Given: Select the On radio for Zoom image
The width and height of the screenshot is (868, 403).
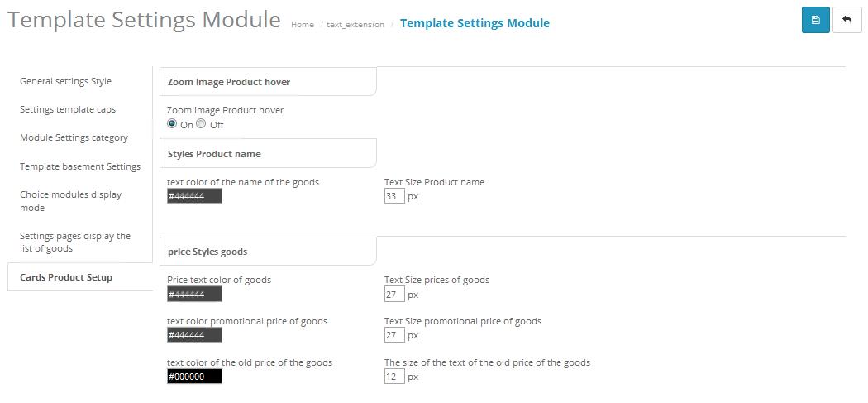Looking at the screenshot, I should [x=172, y=124].
